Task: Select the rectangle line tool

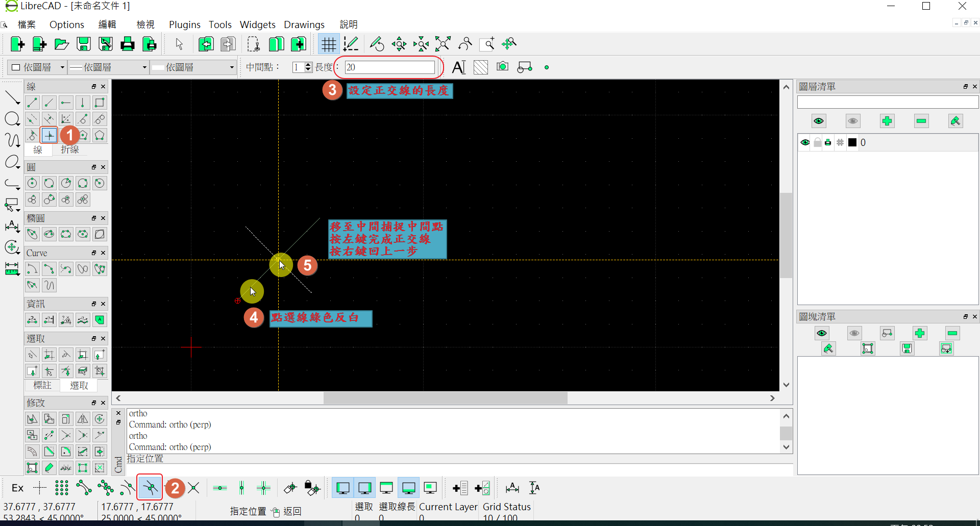Action: (100, 103)
